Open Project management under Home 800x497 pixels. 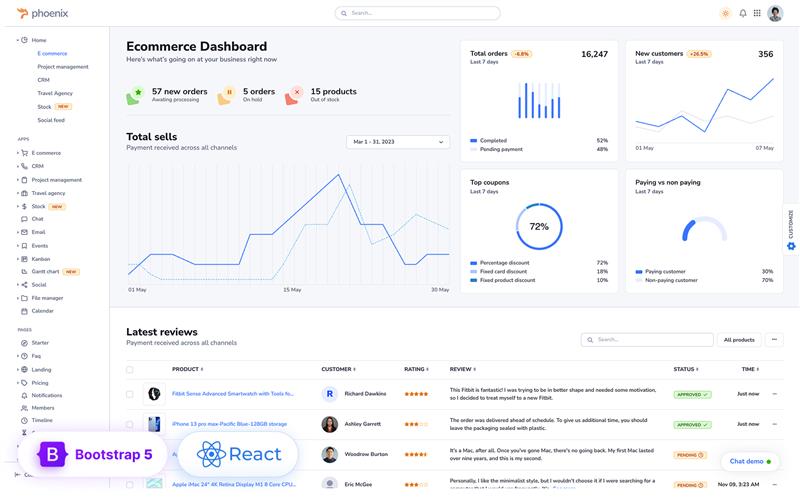coord(63,67)
